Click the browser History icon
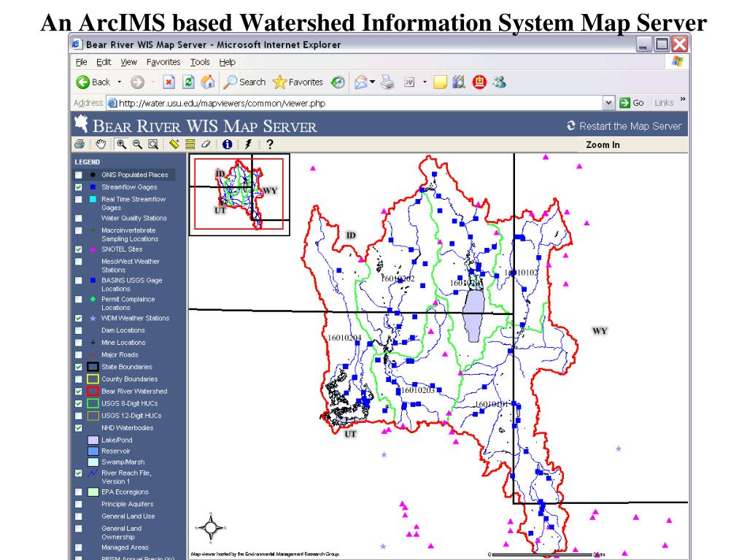Image resolution: width=747 pixels, height=560 pixels. click(x=338, y=82)
